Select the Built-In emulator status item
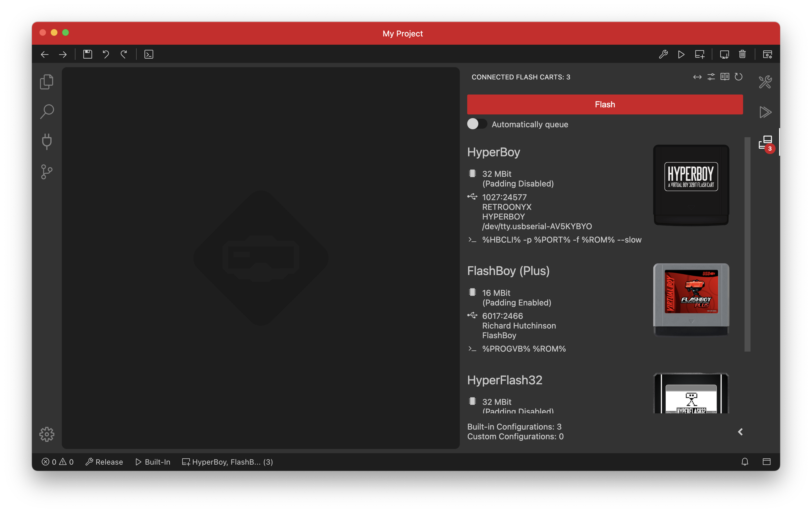812x513 pixels. 153,462
